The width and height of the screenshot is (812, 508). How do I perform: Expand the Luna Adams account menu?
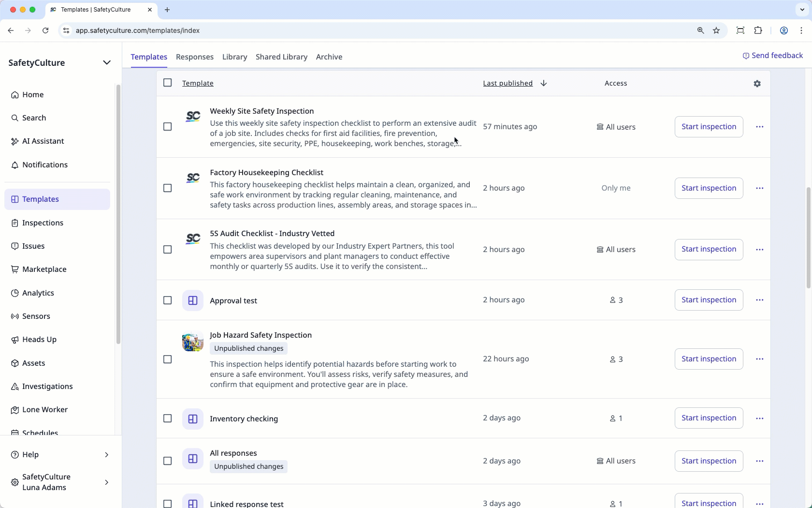click(106, 482)
